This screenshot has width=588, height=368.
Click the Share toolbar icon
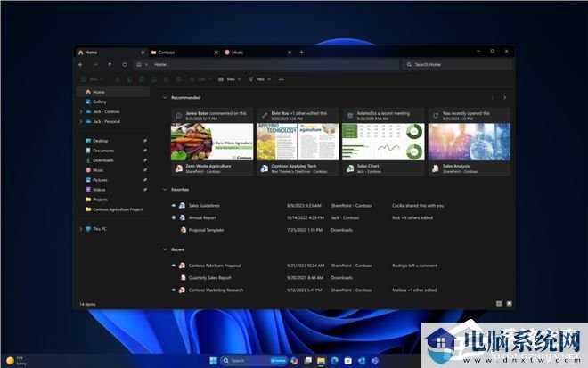click(167, 79)
